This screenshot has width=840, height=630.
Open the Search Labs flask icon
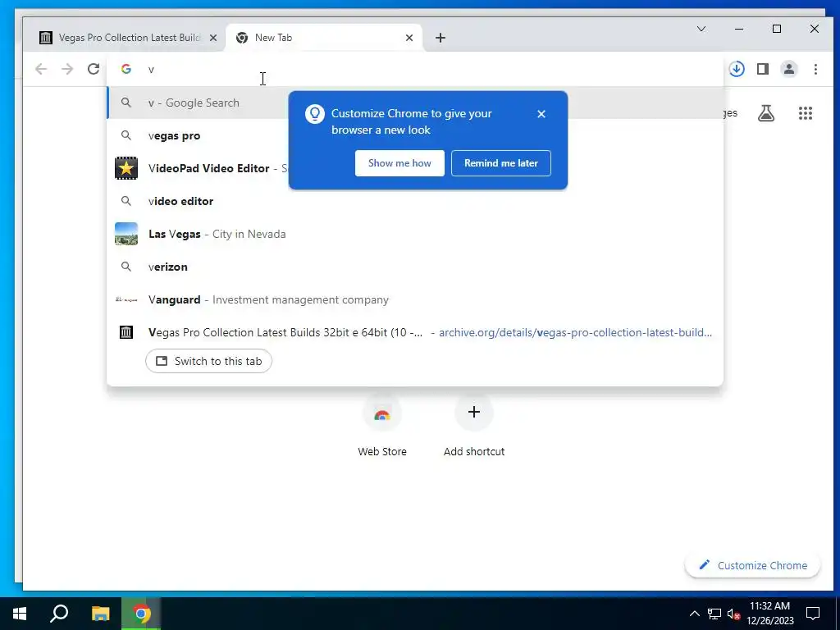pos(766,113)
